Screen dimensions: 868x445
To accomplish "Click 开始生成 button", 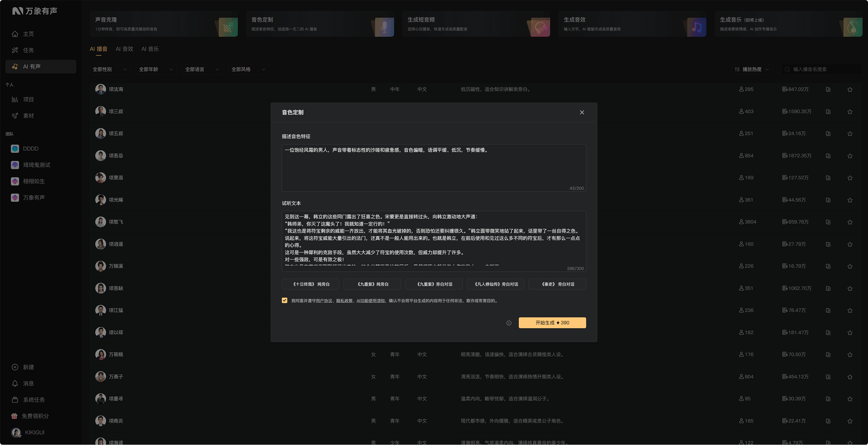I will click(552, 323).
